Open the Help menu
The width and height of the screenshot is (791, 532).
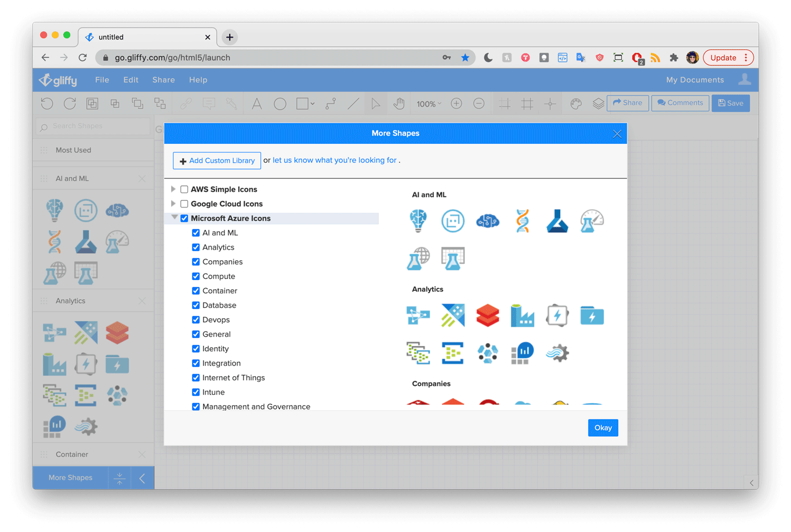point(198,80)
